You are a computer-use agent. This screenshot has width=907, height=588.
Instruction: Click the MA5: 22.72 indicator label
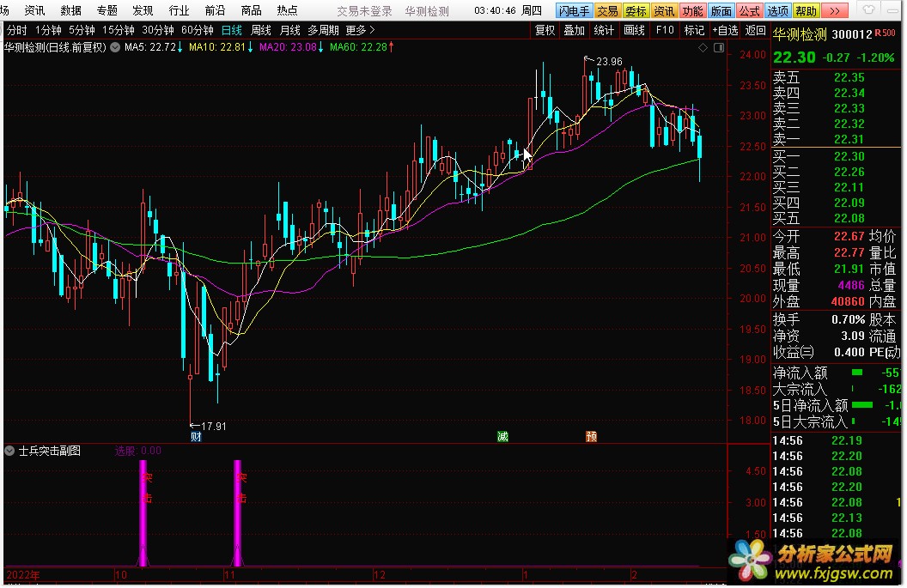click(x=153, y=47)
